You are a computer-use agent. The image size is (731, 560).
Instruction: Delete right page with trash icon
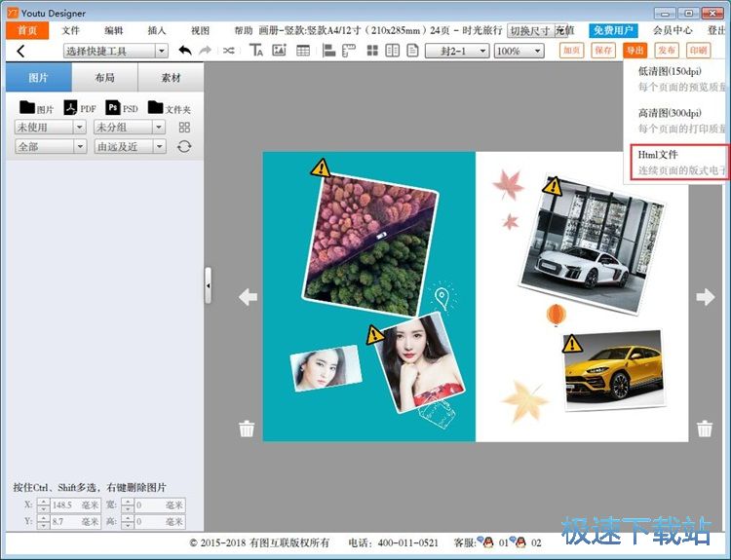click(x=705, y=429)
